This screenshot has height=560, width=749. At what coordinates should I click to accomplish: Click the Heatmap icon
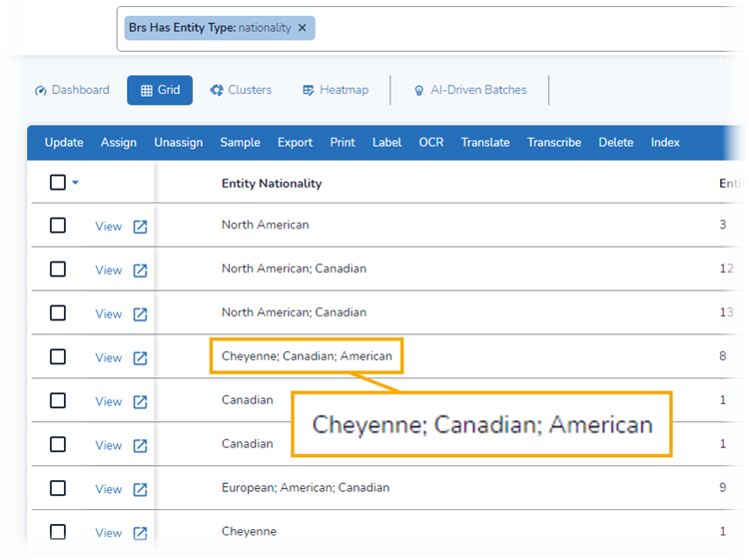pyautogui.click(x=309, y=90)
